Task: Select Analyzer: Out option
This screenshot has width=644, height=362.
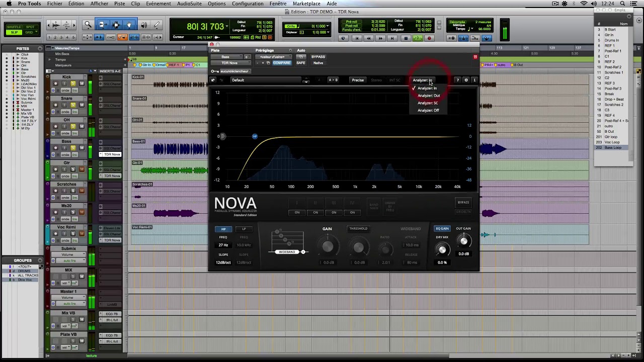Action: point(428,96)
